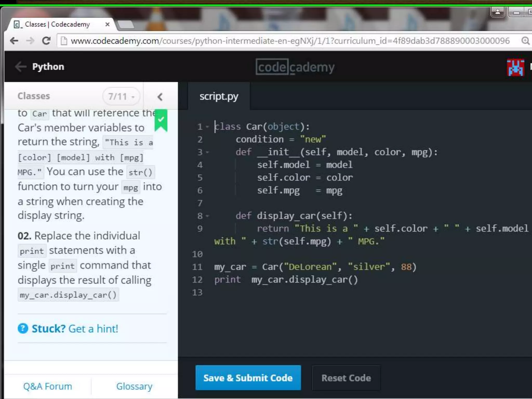Select the script.py editor tab
This screenshot has height=399, width=532.
coord(219,96)
